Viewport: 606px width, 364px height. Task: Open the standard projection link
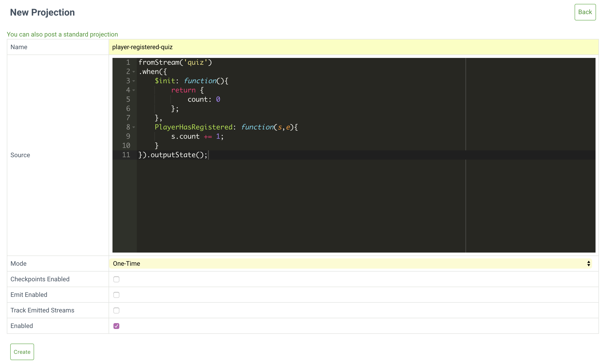pos(62,34)
